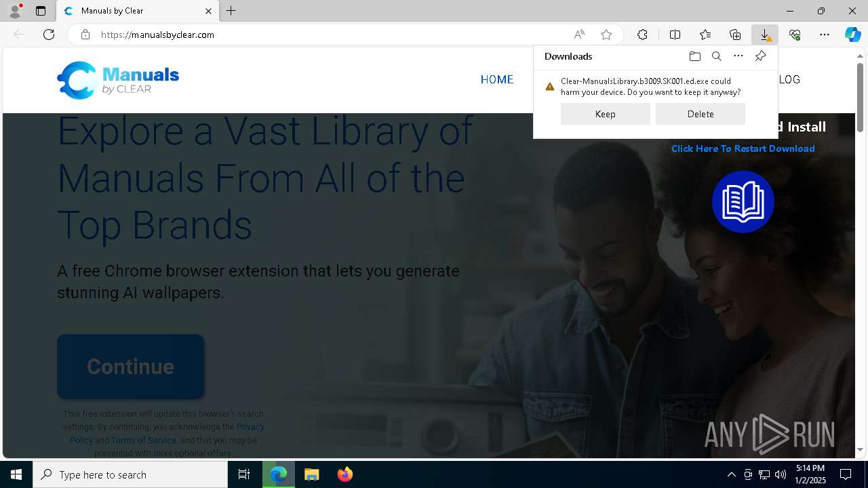
Task: Pin the Downloads panel
Action: point(760,56)
